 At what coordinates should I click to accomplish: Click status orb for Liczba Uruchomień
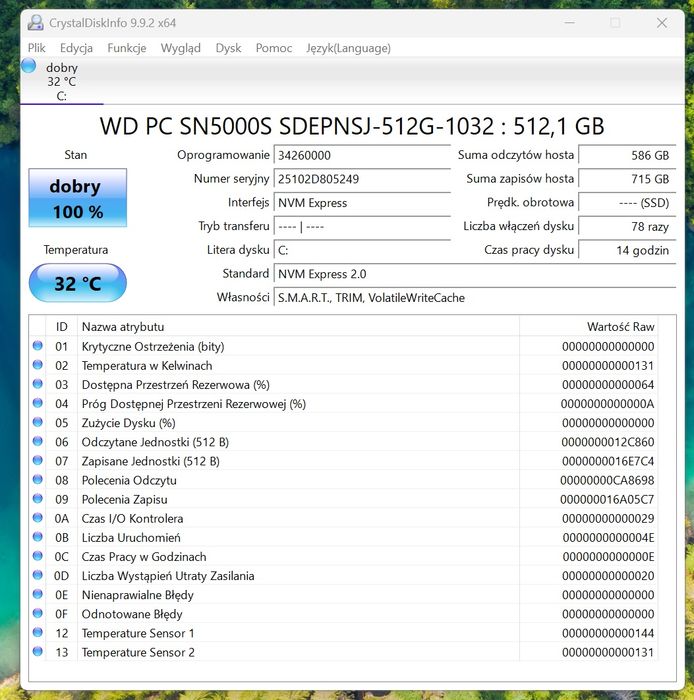point(37,537)
